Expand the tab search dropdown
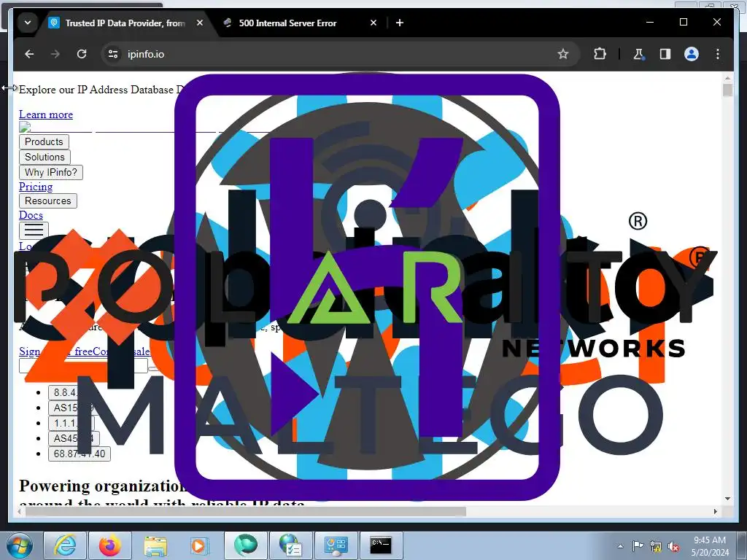747x560 pixels. (28, 23)
